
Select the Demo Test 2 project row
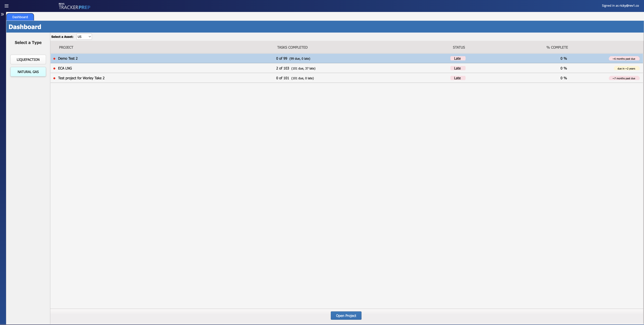[68, 58]
